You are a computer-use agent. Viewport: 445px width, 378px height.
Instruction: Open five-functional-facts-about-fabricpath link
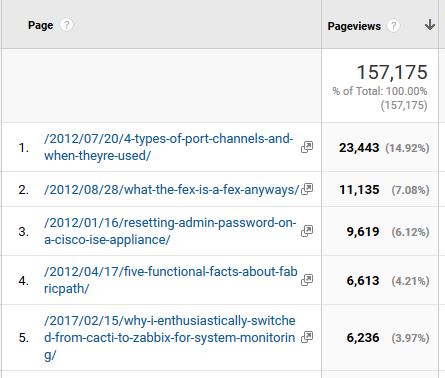pos(171,280)
